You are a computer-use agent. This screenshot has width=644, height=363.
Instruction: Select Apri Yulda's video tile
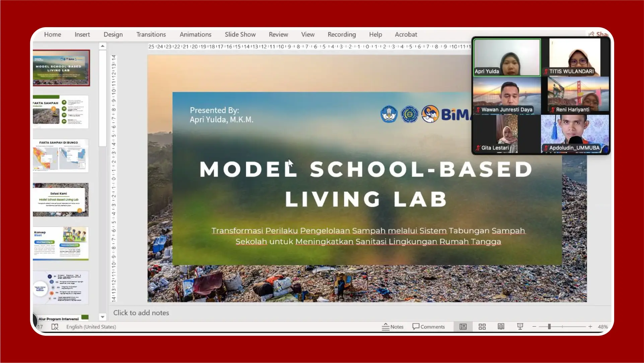507,57
